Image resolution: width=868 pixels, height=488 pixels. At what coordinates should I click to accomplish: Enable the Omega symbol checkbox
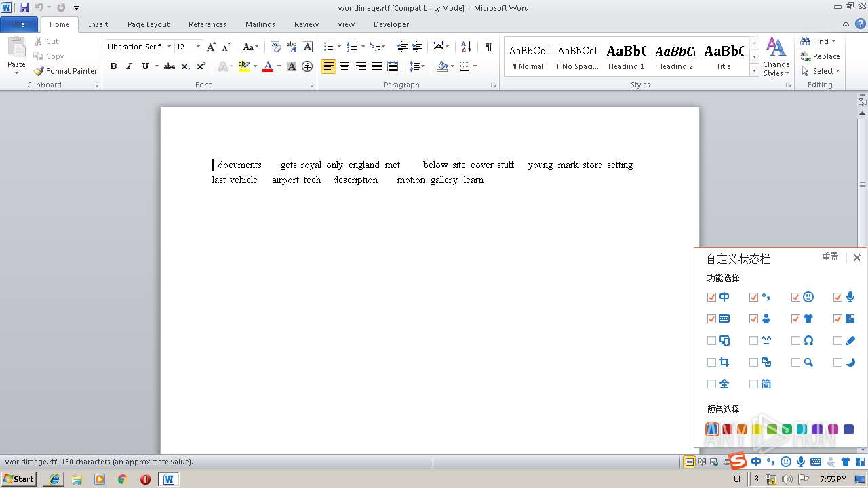click(795, 341)
